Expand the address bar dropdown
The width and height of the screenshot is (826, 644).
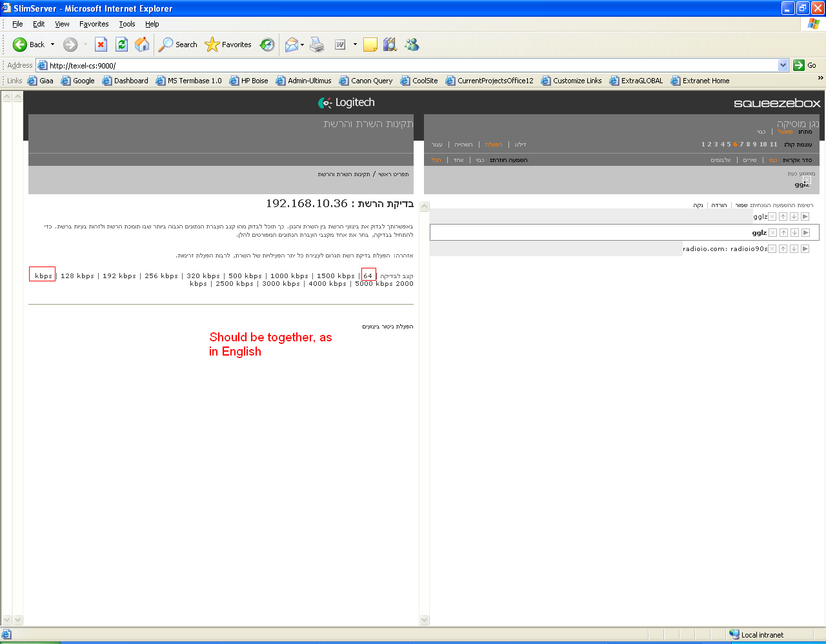(783, 65)
